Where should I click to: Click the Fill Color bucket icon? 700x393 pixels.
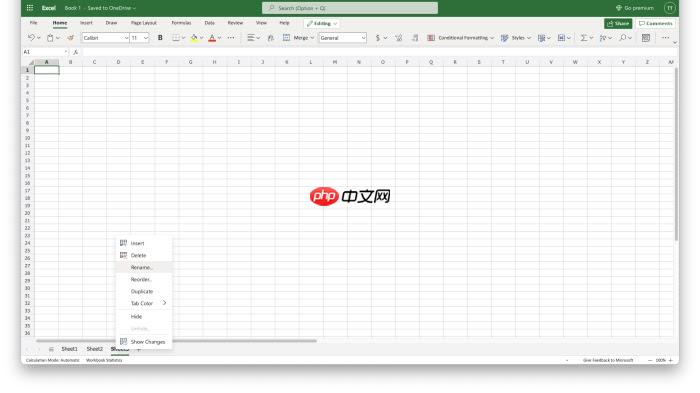(x=194, y=38)
